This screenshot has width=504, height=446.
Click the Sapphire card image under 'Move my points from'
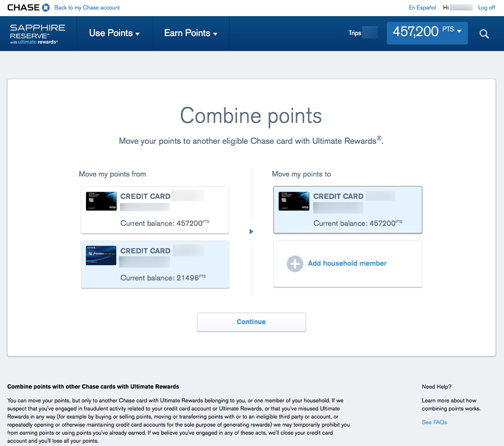coord(101,201)
